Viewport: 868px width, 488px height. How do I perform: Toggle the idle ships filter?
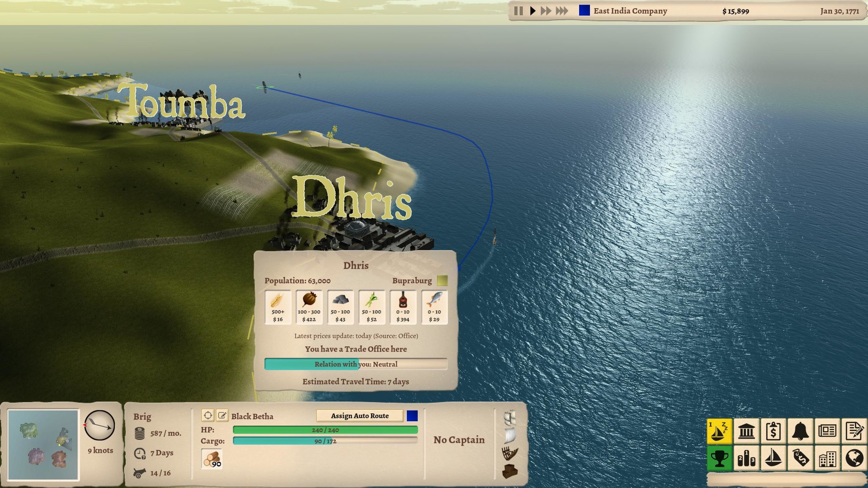pos(719,431)
